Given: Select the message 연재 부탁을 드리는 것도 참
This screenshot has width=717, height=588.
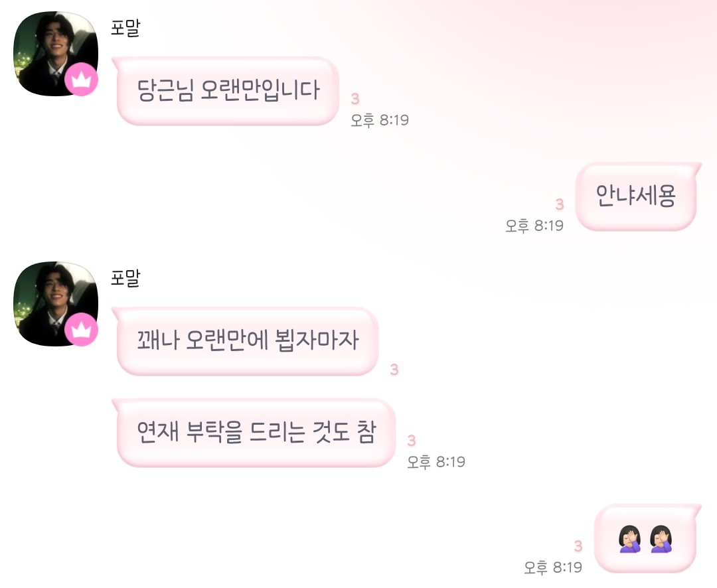Looking at the screenshot, I should (x=255, y=433).
